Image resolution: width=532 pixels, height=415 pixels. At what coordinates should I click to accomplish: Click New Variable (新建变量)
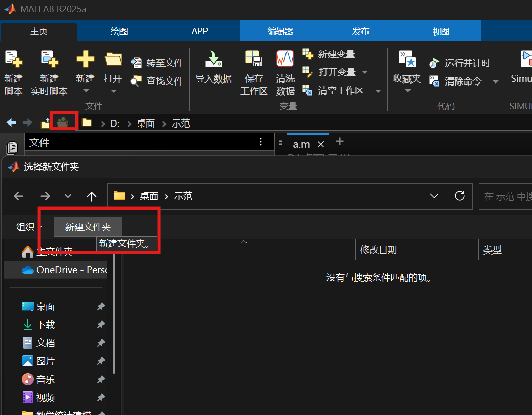(x=329, y=54)
